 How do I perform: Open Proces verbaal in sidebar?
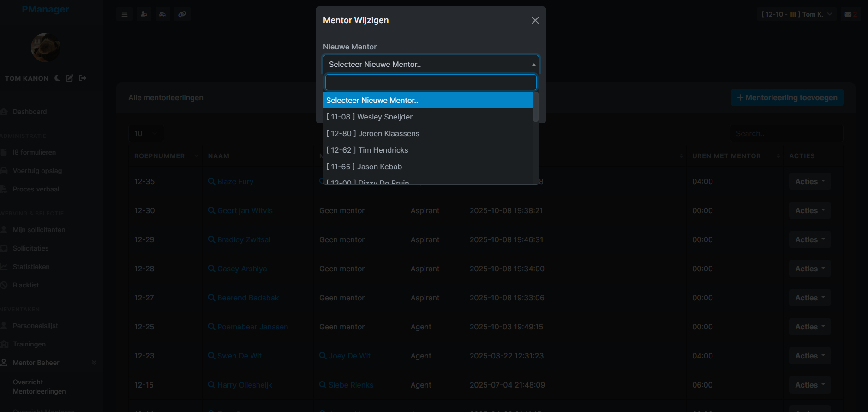pos(36,189)
